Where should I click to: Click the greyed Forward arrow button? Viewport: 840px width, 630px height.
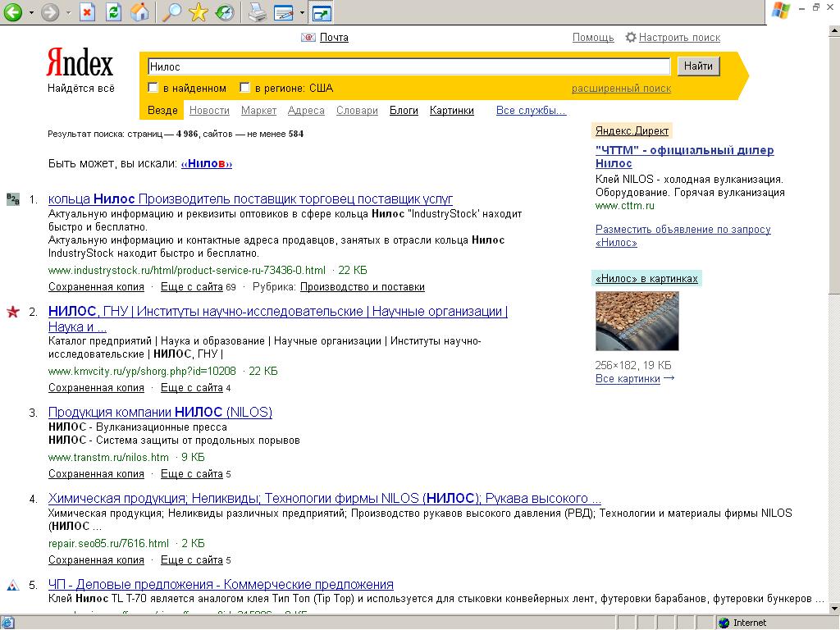(50, 11)
